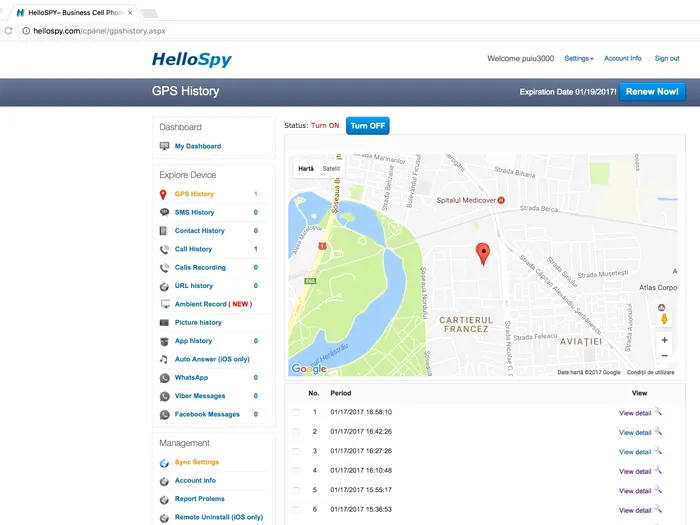Image resolution: width=700 pixels, height=525 pixels.
Task: Check the box for record 1
Action: [296, 412]
